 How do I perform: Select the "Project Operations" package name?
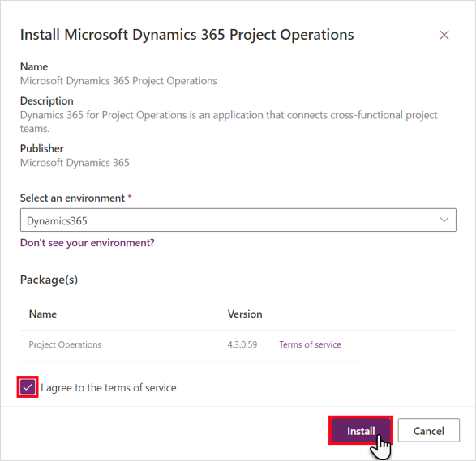point(65,344)
